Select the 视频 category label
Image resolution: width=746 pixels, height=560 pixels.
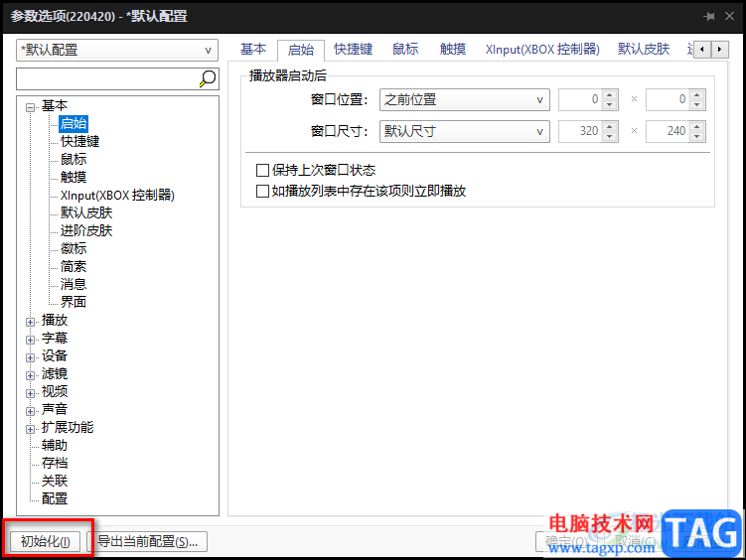point(55,391)
